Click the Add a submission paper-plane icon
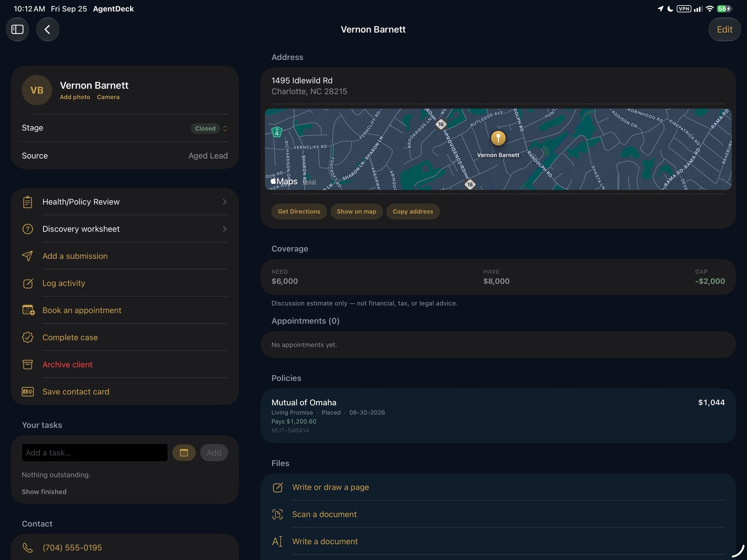The width and height of the screenshot is (747, 560). (x=28, y=256)
